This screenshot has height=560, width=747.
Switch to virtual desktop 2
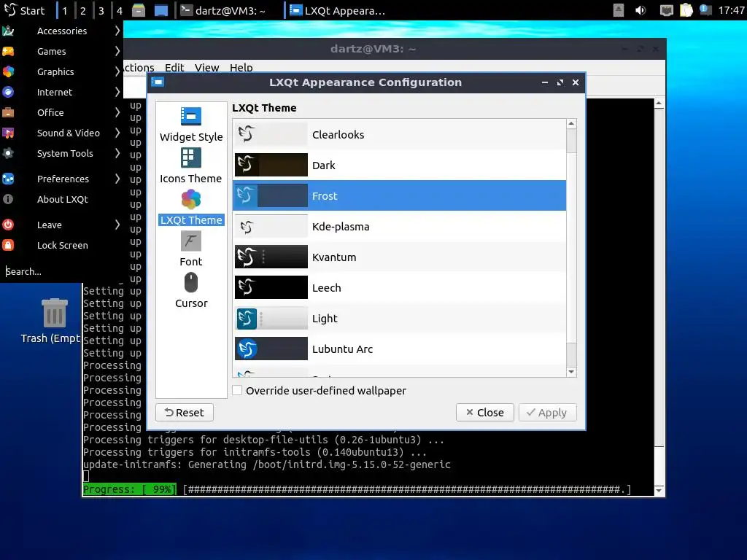(83, 10)
